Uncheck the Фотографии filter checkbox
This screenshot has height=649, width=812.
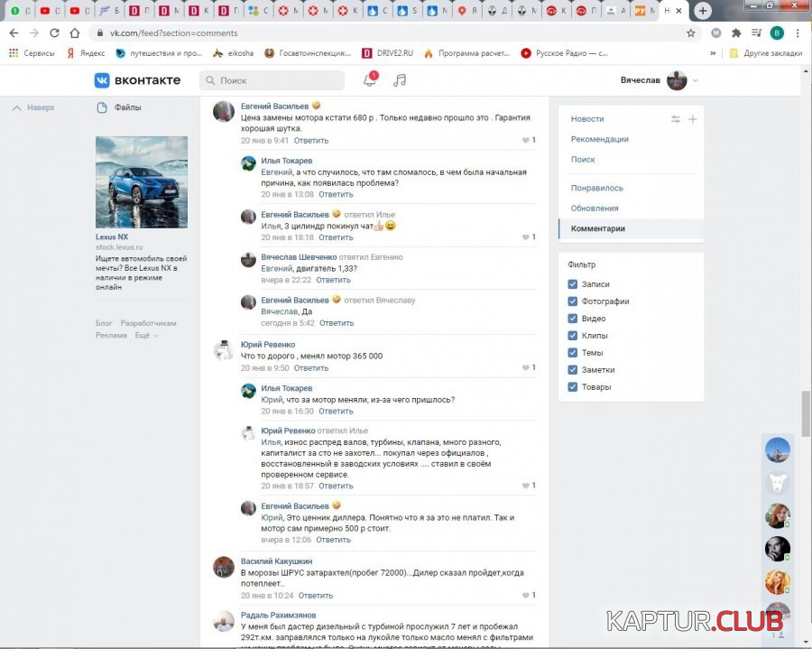[x=573, y=301]
